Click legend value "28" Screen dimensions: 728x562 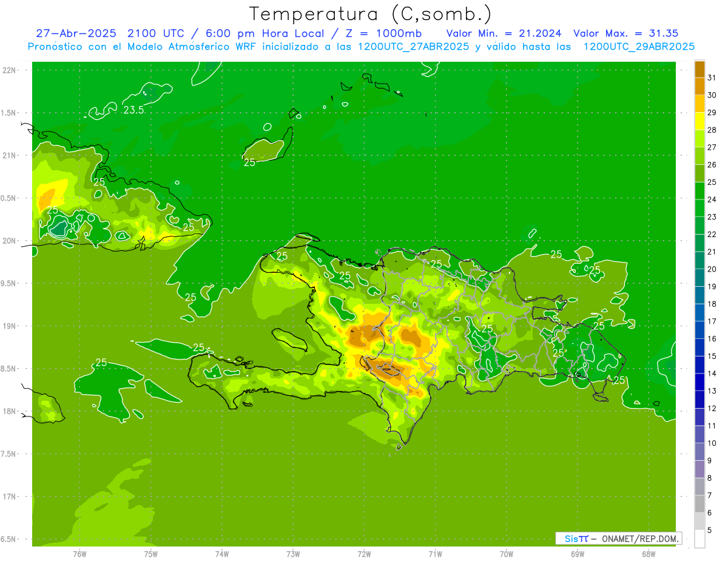tap(712, 130)
